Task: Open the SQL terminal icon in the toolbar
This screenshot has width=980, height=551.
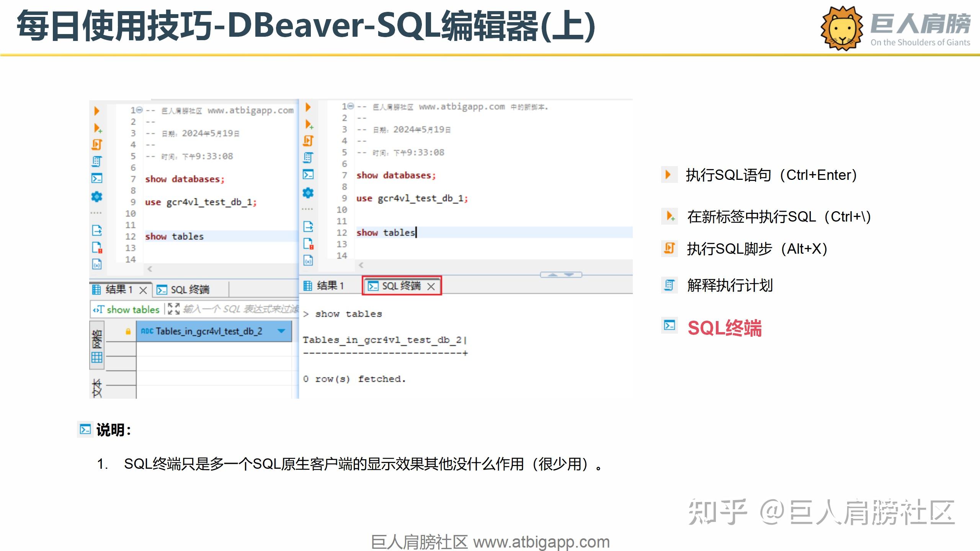Action: tap(97, 178)
